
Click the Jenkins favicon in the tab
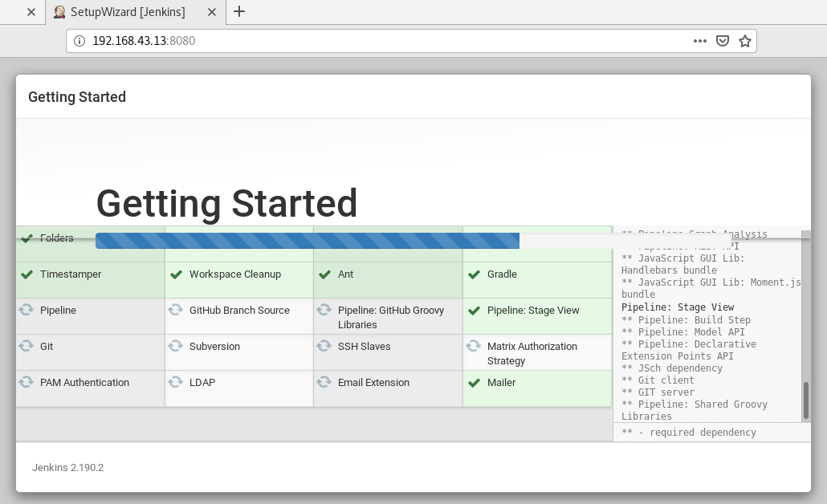[x=59, y=12]
